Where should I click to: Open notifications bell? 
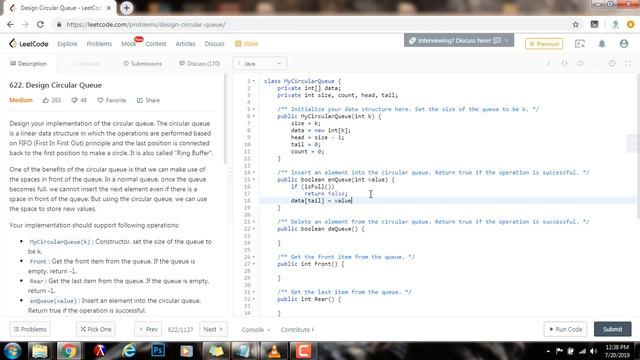point(602,44)
